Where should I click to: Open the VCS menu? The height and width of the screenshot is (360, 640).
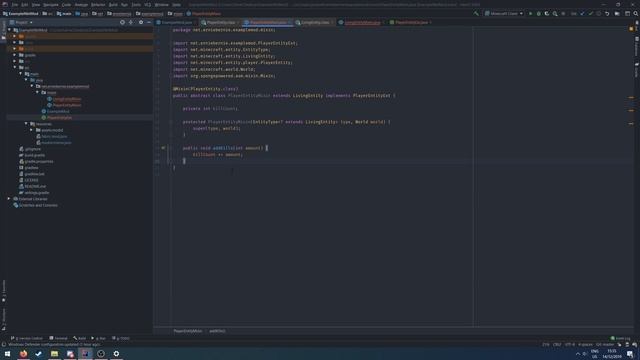[x=148, y=4]
